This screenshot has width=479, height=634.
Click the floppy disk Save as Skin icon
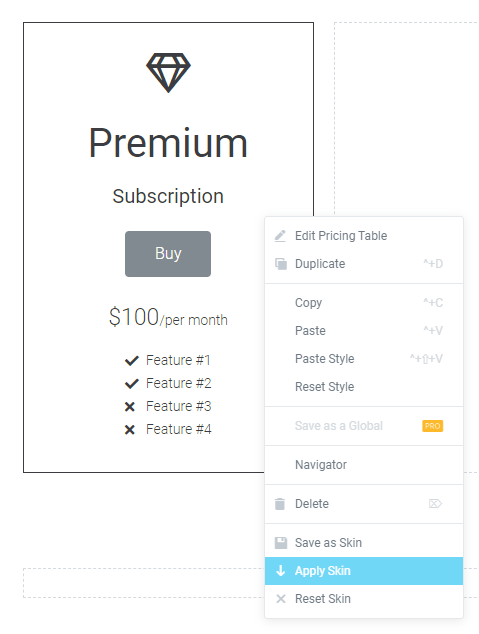click(281, 543)
